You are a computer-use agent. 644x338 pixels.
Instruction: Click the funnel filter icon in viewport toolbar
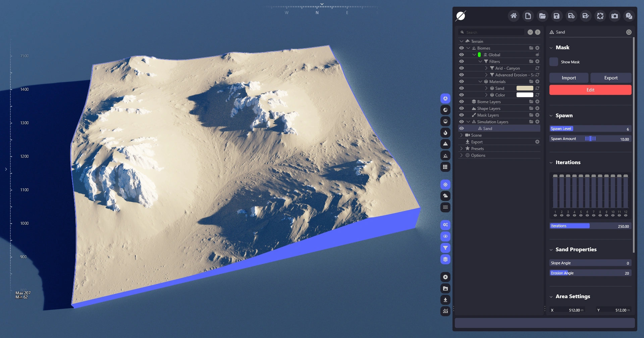click(x=445, y=248)
